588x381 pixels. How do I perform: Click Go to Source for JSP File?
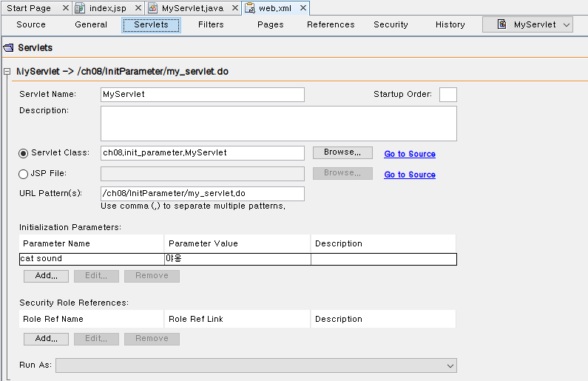[410, 175]
